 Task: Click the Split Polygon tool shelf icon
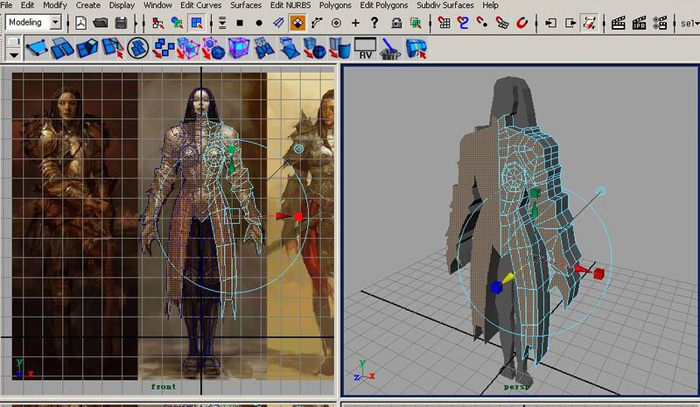tap(112, 48)
